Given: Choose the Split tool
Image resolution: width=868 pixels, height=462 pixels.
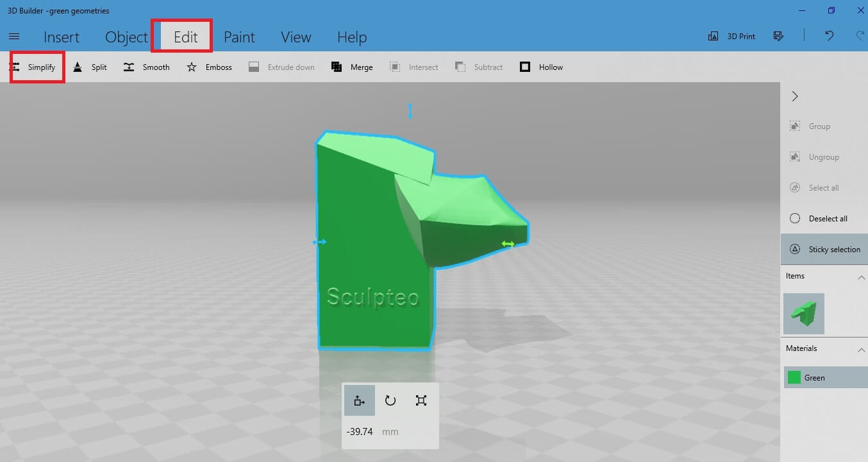Looking at the screenshot, I should (x=90, y=67).
